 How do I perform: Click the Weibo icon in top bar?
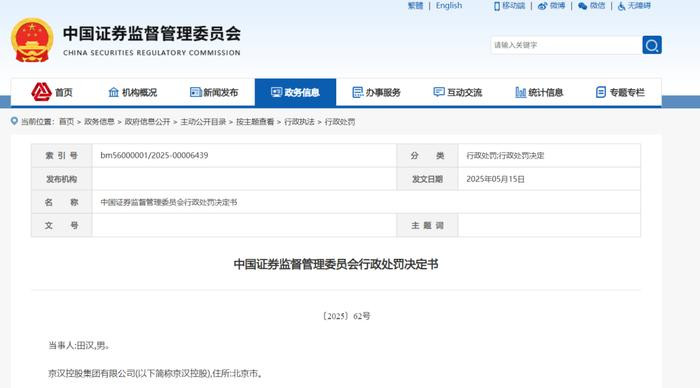[542, 6]
